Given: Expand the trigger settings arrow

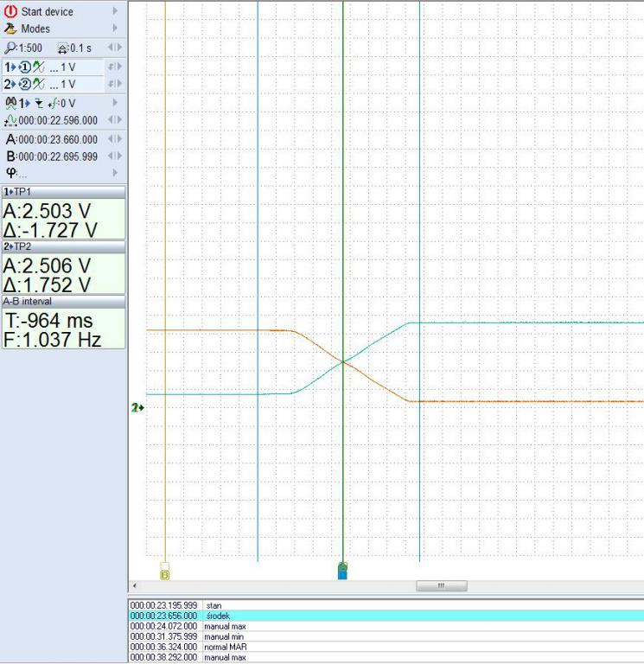Looking at the screenshot, I should click(116, 103).
